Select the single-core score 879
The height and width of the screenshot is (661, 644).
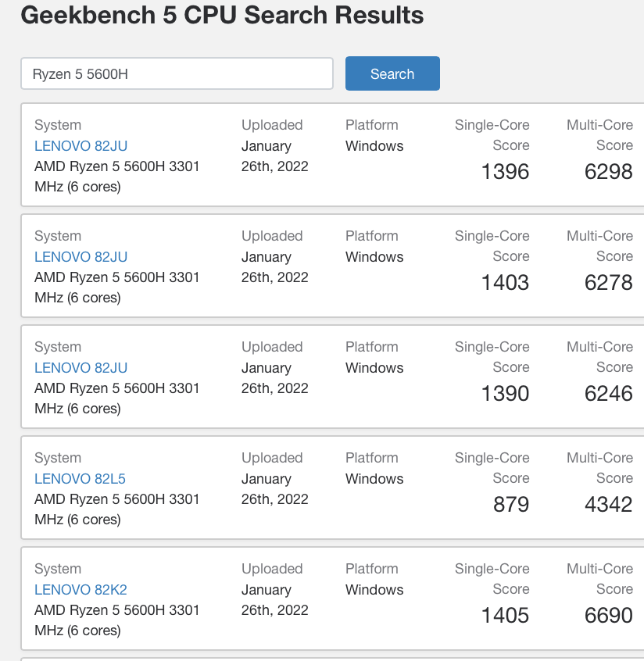pos(511,504)
